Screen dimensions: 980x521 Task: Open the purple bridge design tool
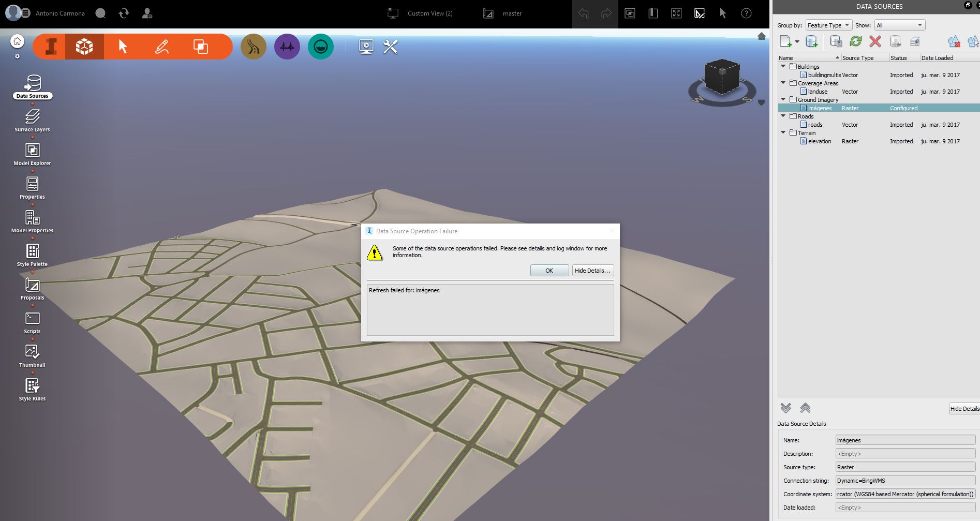coord(287,47)
